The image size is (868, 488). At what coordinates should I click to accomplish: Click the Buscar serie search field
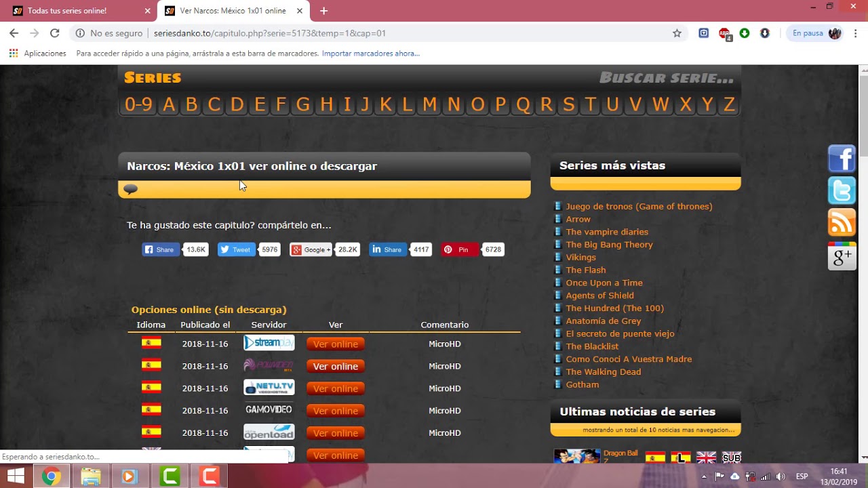666,78
